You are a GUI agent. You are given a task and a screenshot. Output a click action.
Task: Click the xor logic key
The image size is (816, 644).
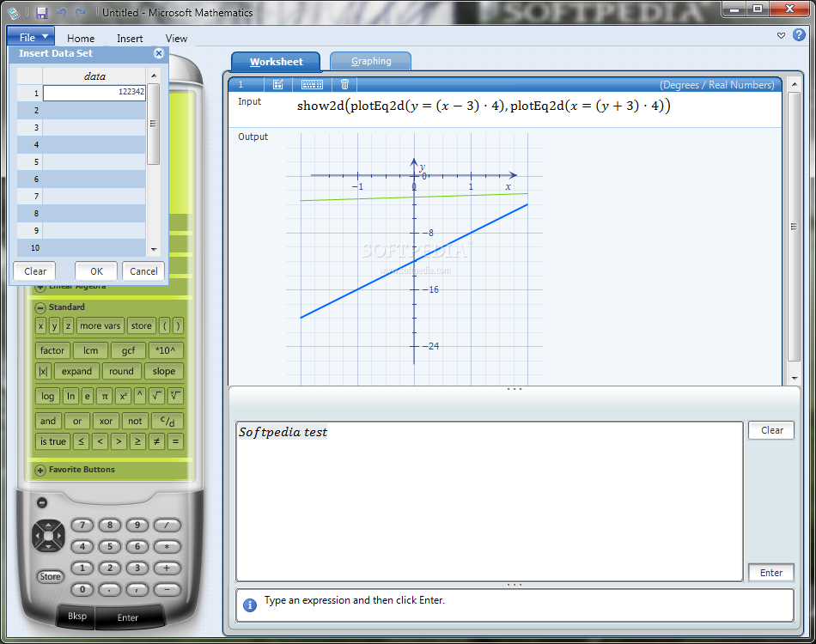click(x=106, y=422)
